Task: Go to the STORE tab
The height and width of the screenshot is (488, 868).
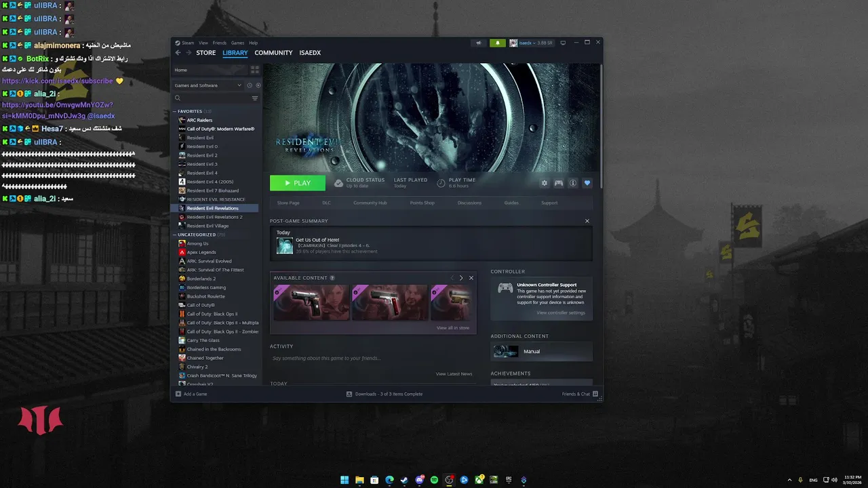Action: click(x=206, y=53)
